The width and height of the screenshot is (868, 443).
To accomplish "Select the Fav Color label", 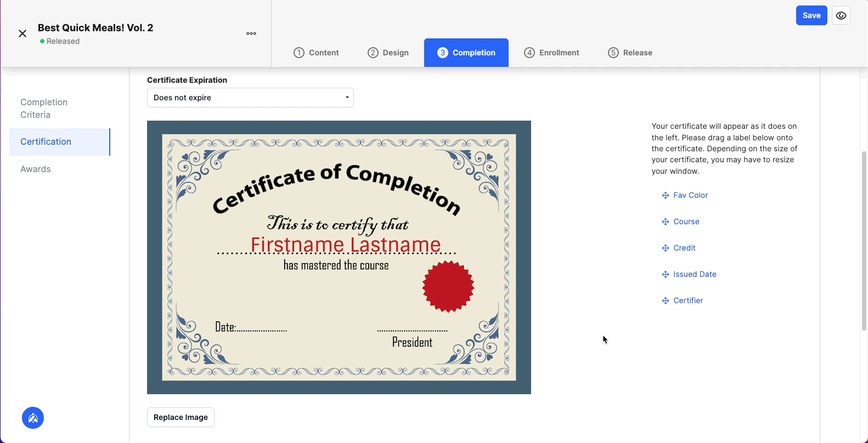I will tap(690, 195).
